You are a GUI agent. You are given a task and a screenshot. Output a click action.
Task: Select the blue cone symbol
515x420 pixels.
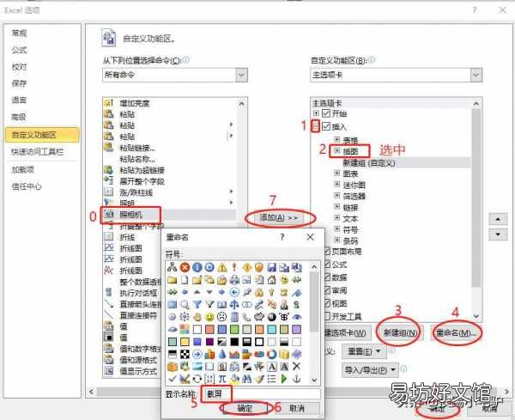(222, 354)
